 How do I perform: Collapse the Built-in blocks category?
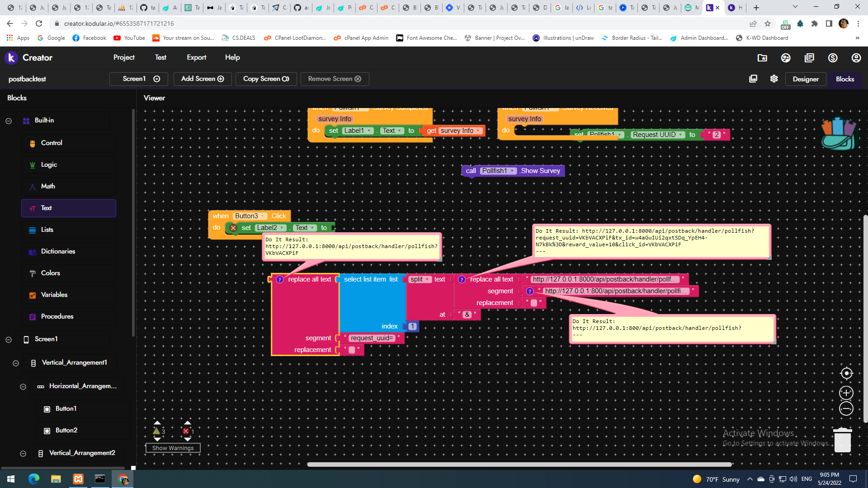point(9,121)
